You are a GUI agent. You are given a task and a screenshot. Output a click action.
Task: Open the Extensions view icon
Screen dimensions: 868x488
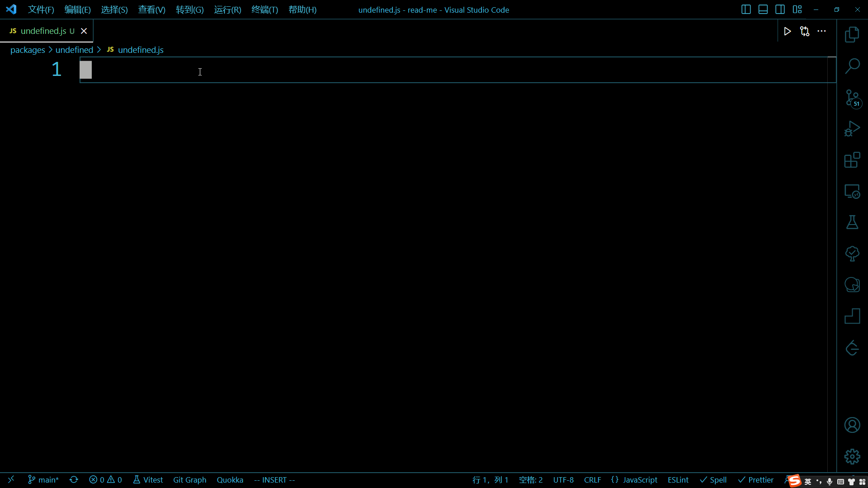(852, 160)
